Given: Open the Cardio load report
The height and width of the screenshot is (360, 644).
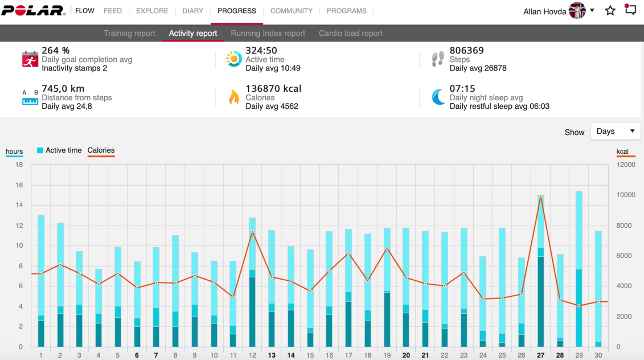Looking at the screenshot, I should (x=350, y=33).
